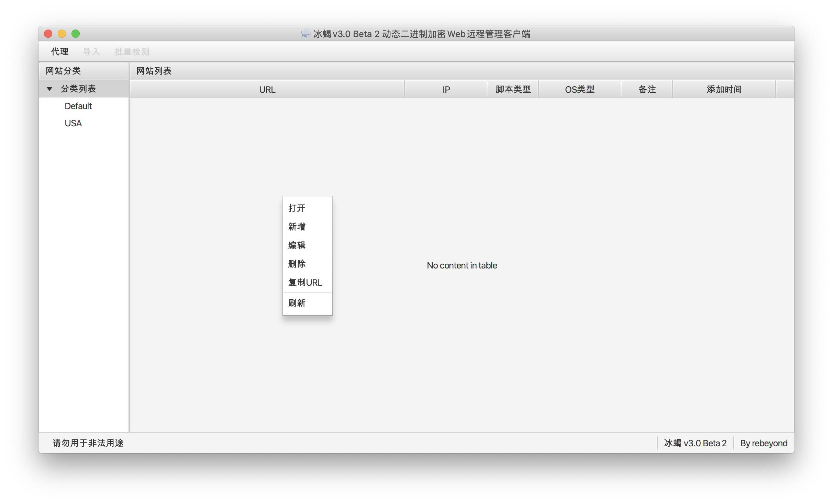Choose 新增 from the context menu
This screenshot has height=504, width=833.
[x=307, y=227]
